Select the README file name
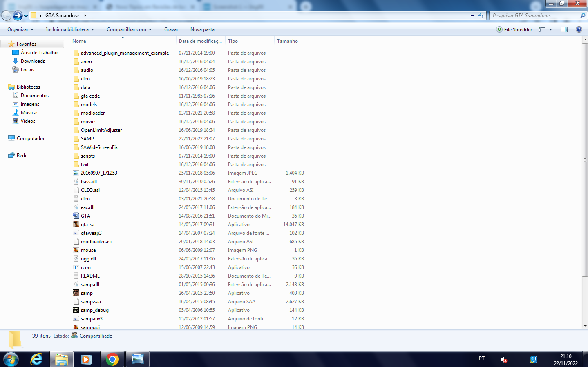This screenshot has height=367, width=588. click(90, 276)
